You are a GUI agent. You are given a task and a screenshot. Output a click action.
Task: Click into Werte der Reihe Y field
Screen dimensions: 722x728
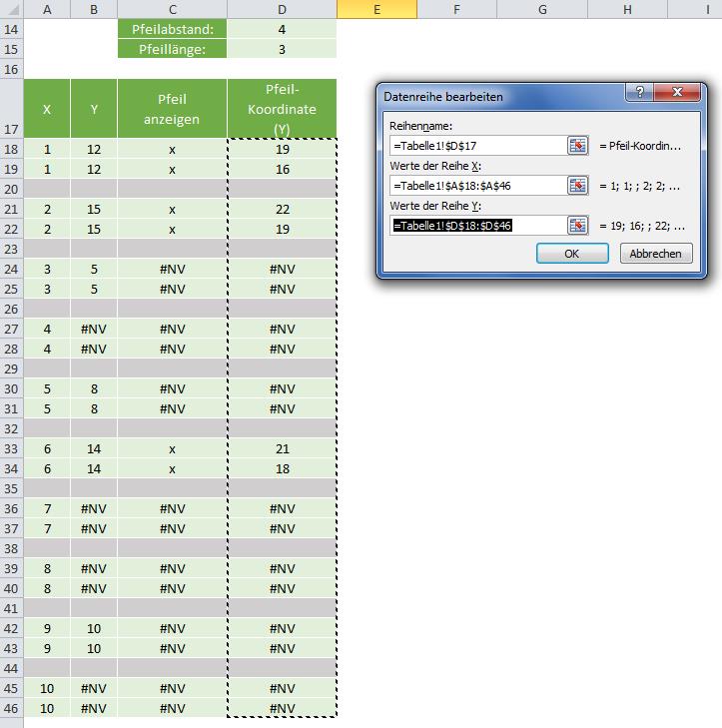478,226
